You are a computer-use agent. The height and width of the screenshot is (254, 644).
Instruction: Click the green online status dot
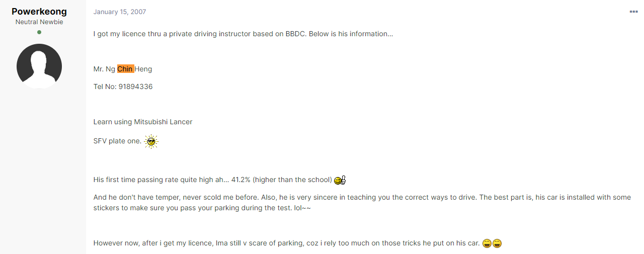pyautogui.click(x=39, y=32)
